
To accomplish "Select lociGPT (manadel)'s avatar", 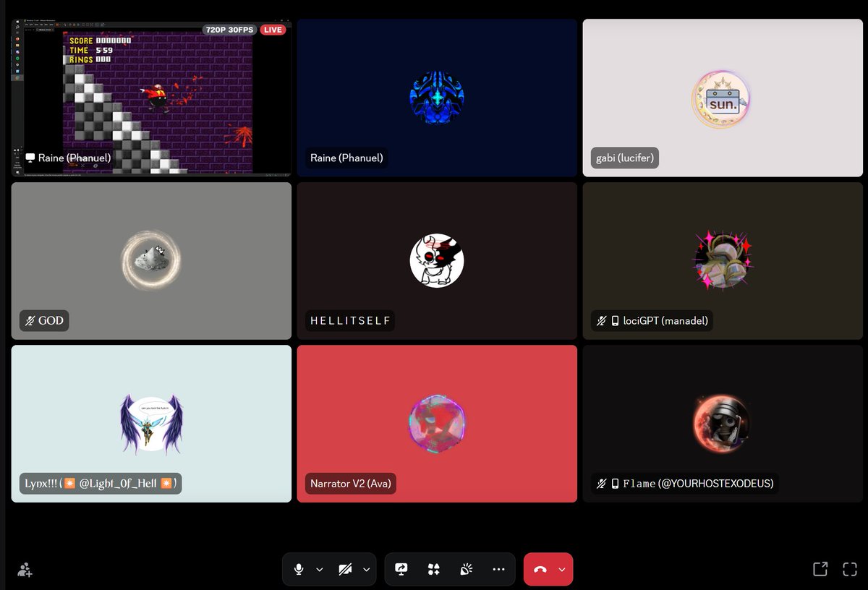I will [x=723, y=260].
